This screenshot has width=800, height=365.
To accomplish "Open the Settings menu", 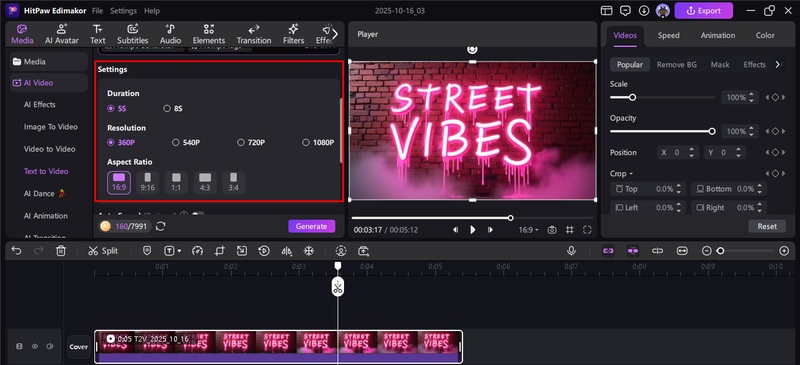I will [x=123, y=10].
